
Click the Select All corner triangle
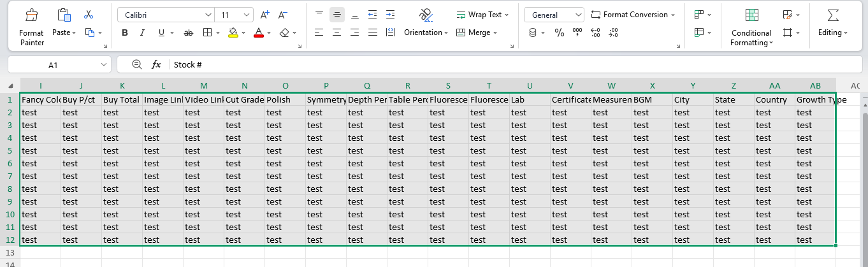[x=10, y=86]
